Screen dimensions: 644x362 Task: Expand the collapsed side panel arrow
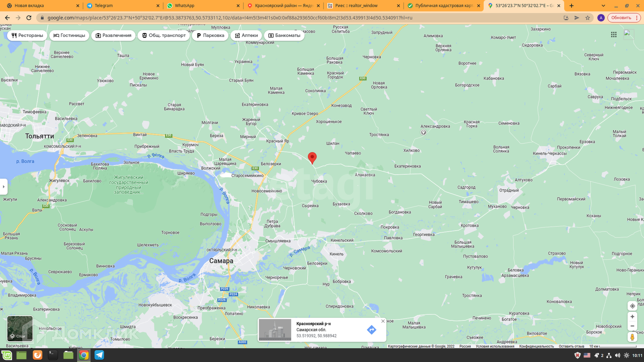pos(4,187)
